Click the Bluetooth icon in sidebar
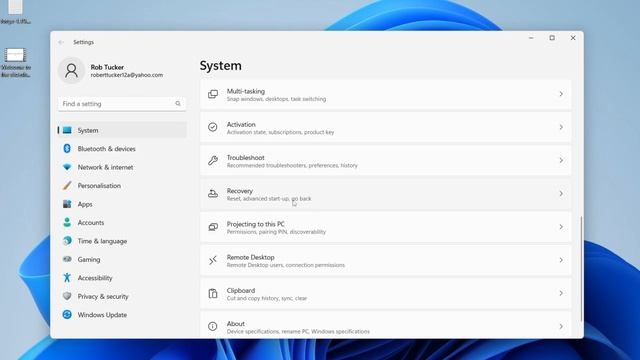640x360 pixels. click(x=67, y=149)
